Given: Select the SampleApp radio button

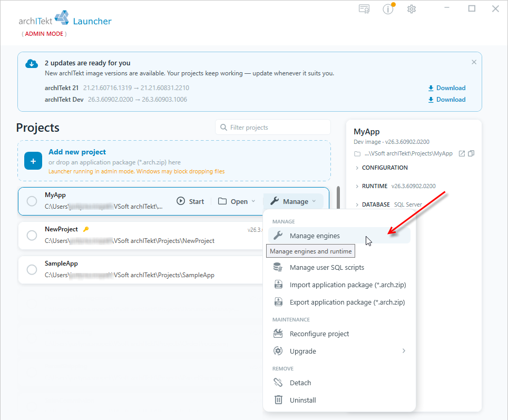Looking at the screenshot, I should [32, 269].
